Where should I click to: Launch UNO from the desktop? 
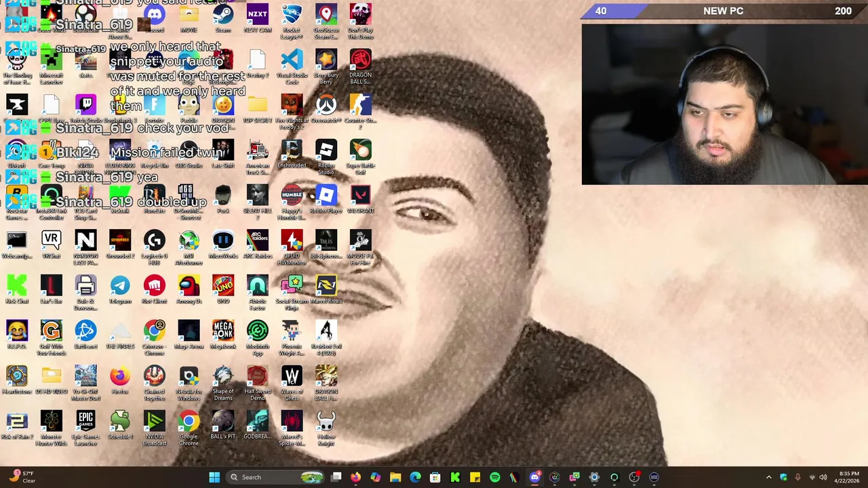tap(223, 289)
